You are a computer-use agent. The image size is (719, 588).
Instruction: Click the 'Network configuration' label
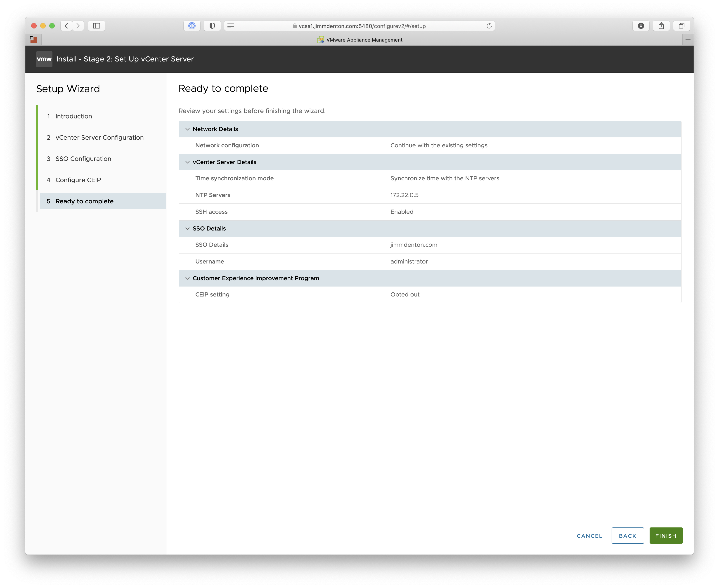coord(227,145)
